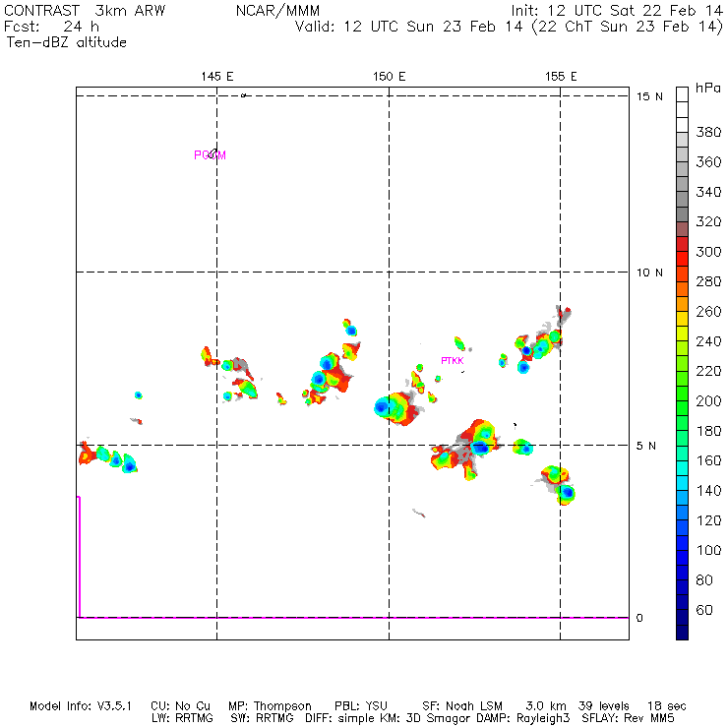Click the 380 colorbar label

click(706, 131)
